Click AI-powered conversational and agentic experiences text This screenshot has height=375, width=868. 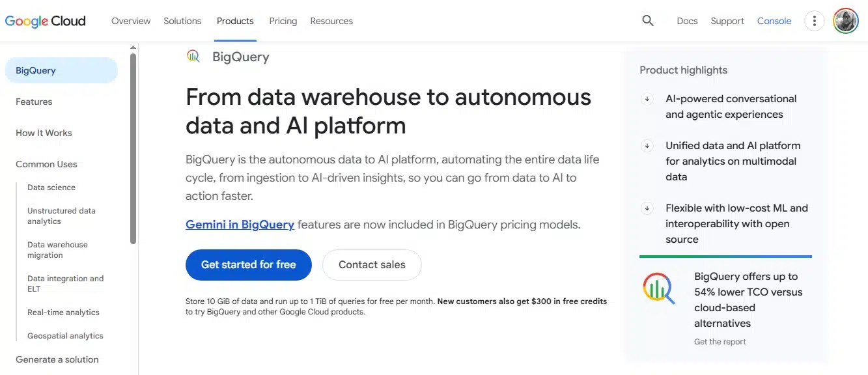731,107
